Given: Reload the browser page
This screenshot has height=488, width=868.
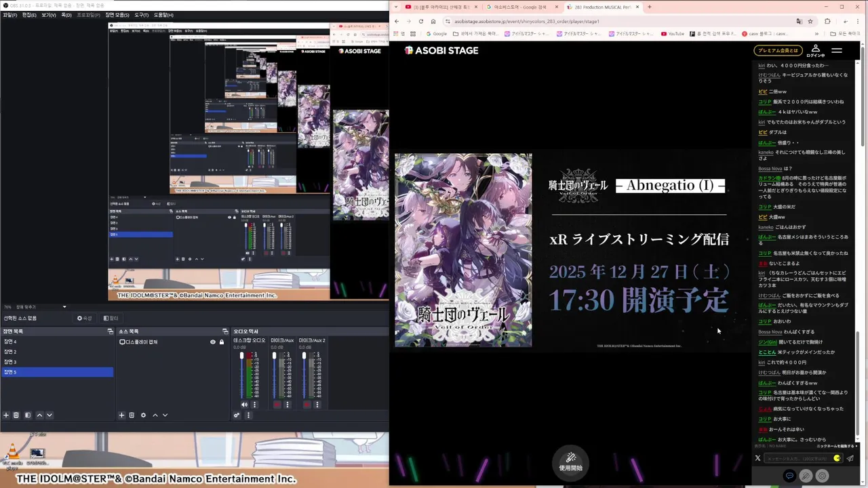Looking at the screenshot, I should [420, 21].
